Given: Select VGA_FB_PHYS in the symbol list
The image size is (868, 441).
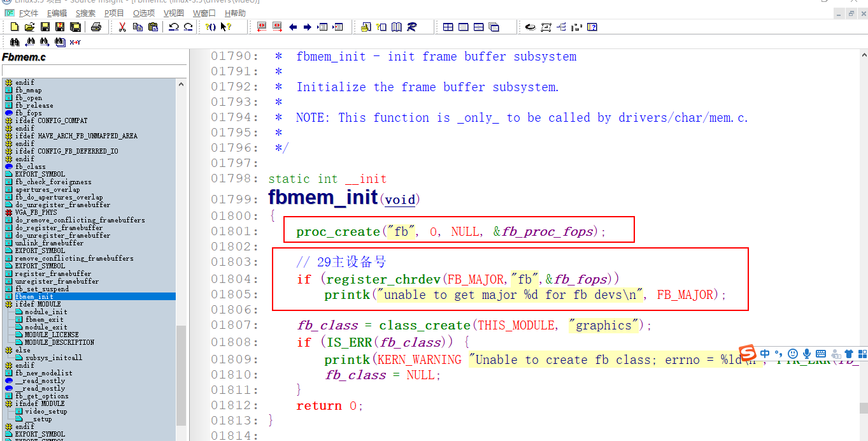Looking at the screenshot, I should [x=36, y=212].
